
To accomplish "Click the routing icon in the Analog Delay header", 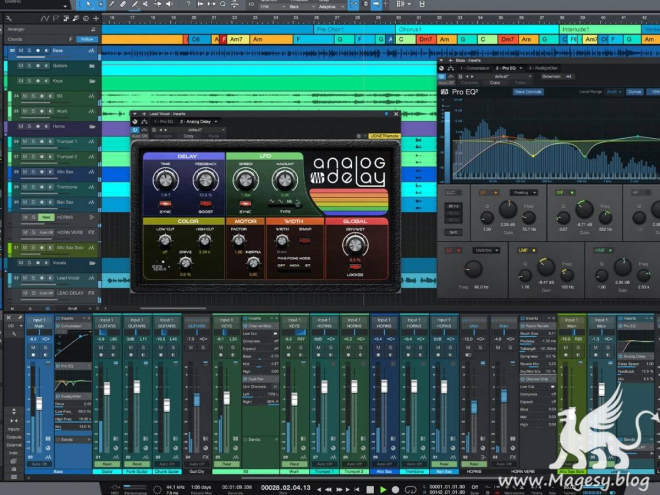I will pos(144,122).
